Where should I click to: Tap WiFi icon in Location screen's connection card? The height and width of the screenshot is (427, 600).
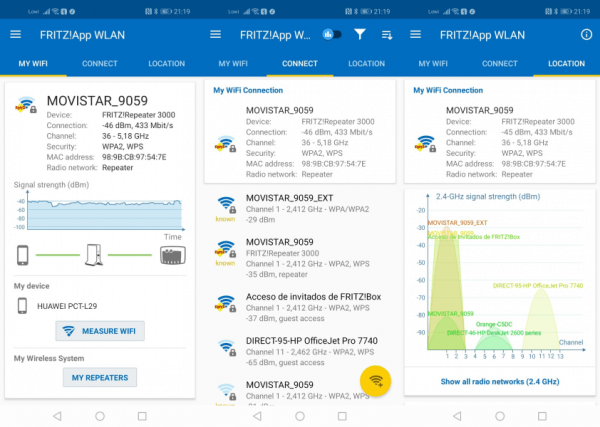426,144
